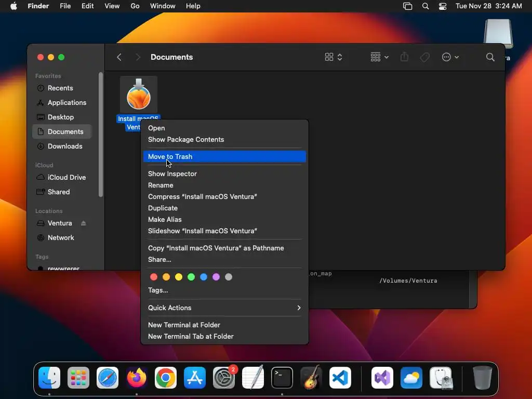Apply the blue tag color
The height and width of the screenshot is (399, 532).
tap(204, 277)
